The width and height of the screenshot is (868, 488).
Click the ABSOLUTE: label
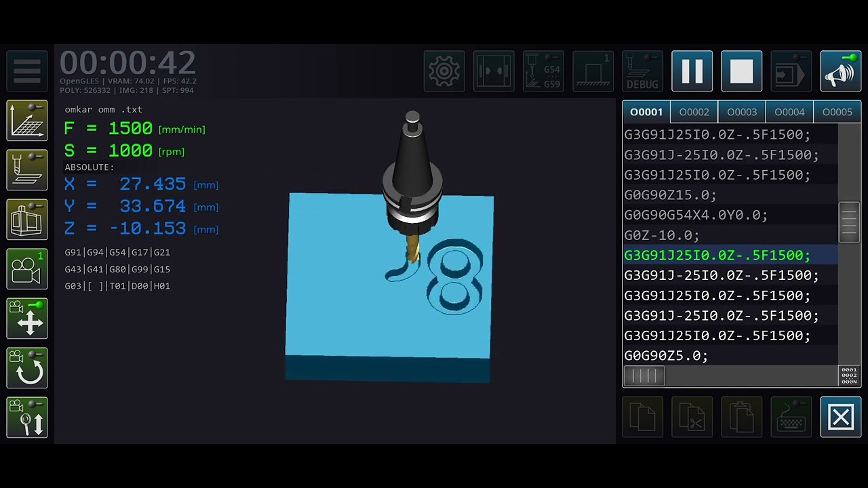coord(90,167)
